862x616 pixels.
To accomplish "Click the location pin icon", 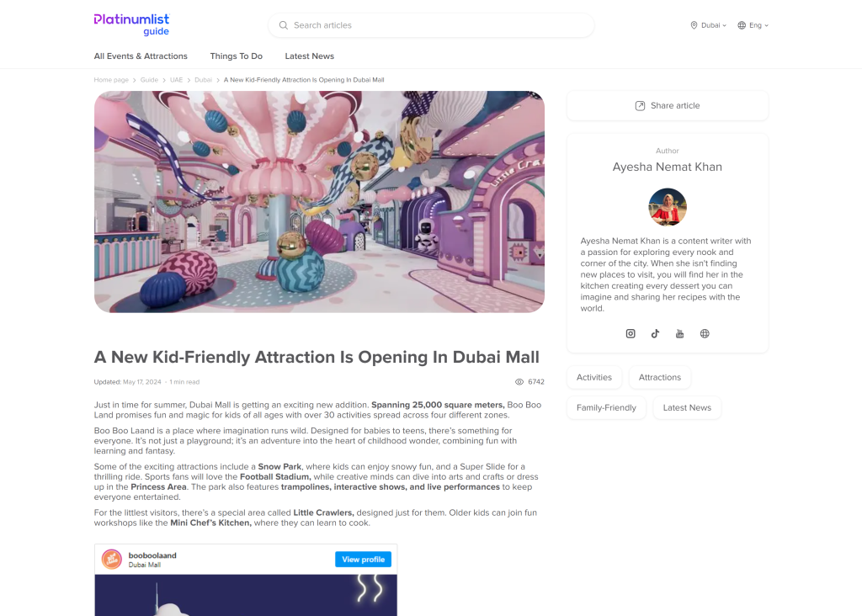I will (x=694, y=25).
